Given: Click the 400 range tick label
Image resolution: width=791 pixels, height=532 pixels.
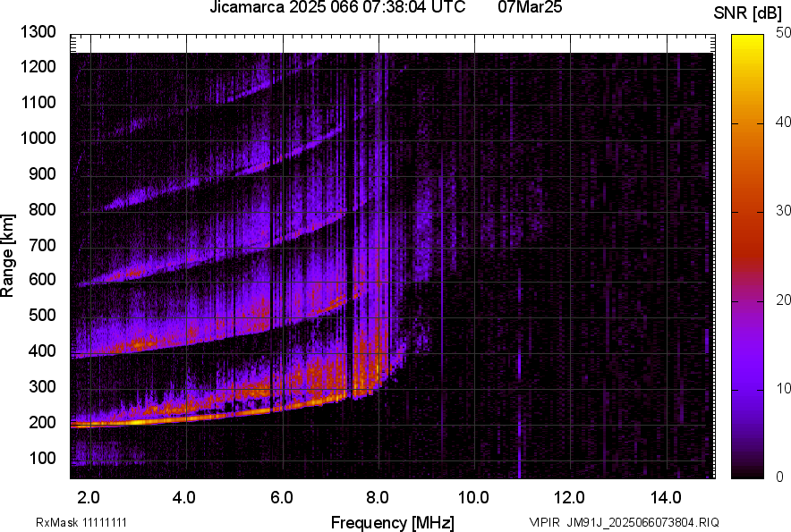Looking at the screenshot, I should pyautogui.click(x=41, y=351).
